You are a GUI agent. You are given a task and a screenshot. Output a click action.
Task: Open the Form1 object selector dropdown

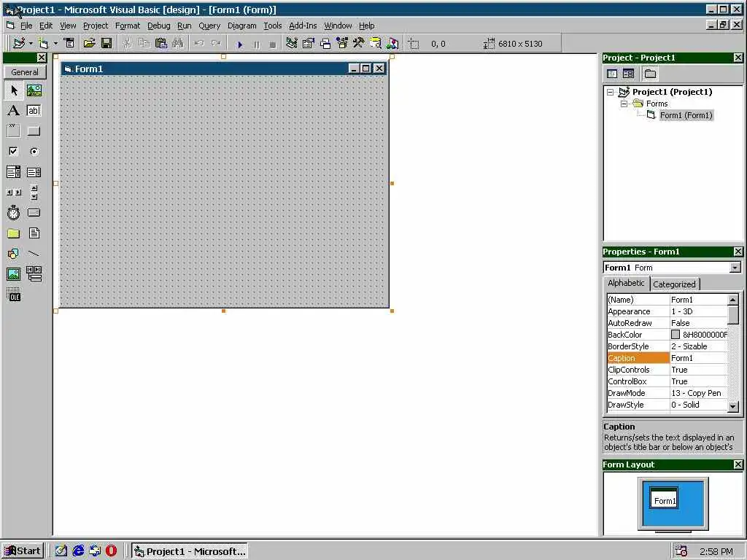click(735, 268)
